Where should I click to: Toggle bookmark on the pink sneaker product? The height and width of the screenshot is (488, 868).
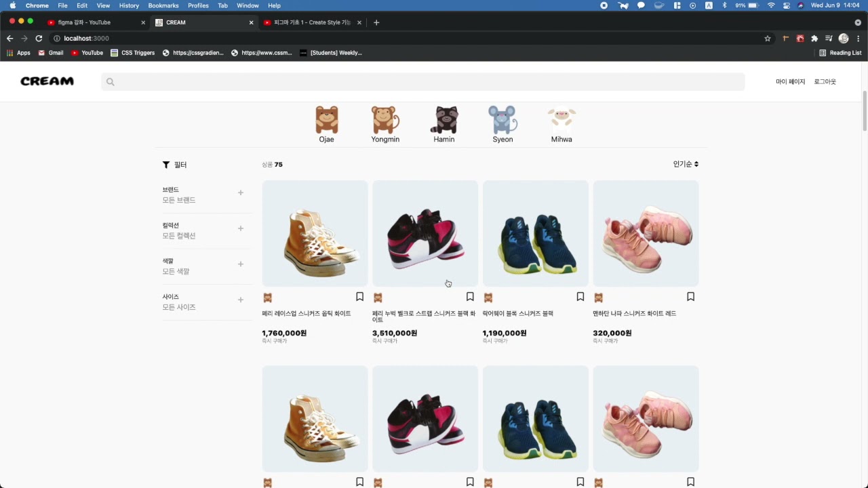tap(690, 297)
